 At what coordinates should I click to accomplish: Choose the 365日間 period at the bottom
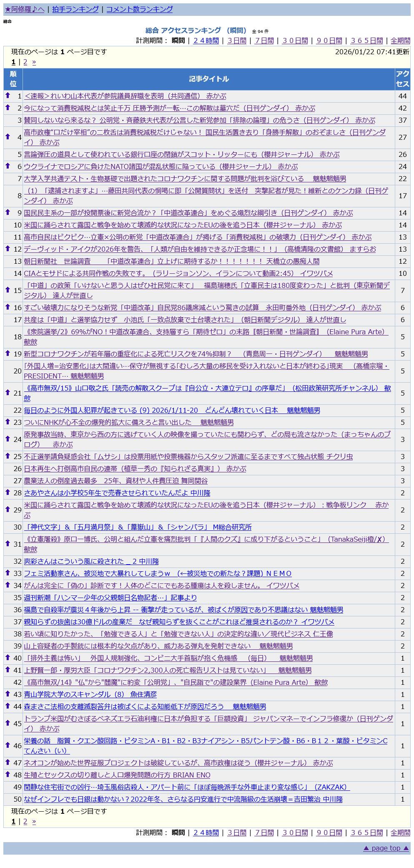click(x=366, y=833)
